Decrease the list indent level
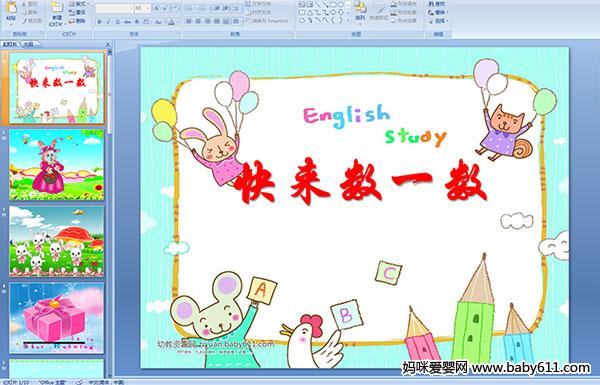This screenshot has height=385, width=600. 216,8
